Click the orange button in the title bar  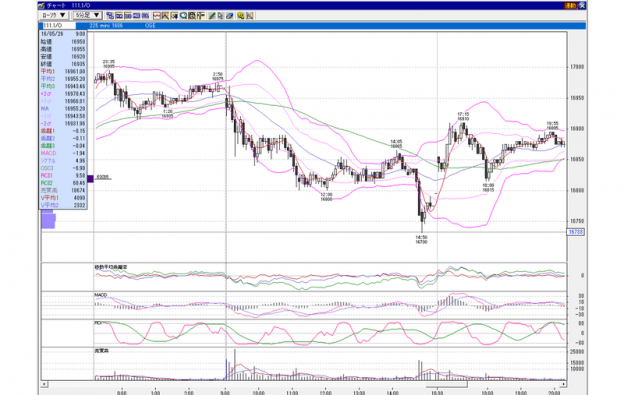tap(570, 5)
